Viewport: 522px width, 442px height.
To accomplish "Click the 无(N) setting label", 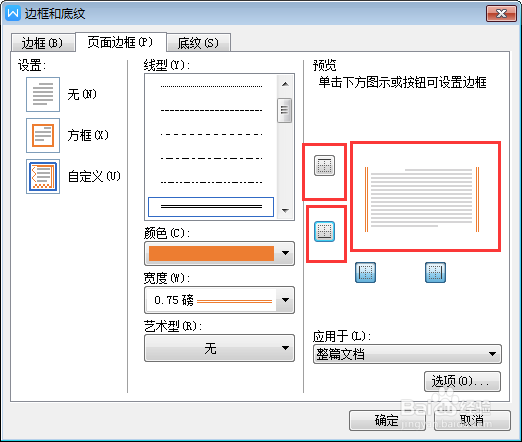I will [x=82, y=94].
